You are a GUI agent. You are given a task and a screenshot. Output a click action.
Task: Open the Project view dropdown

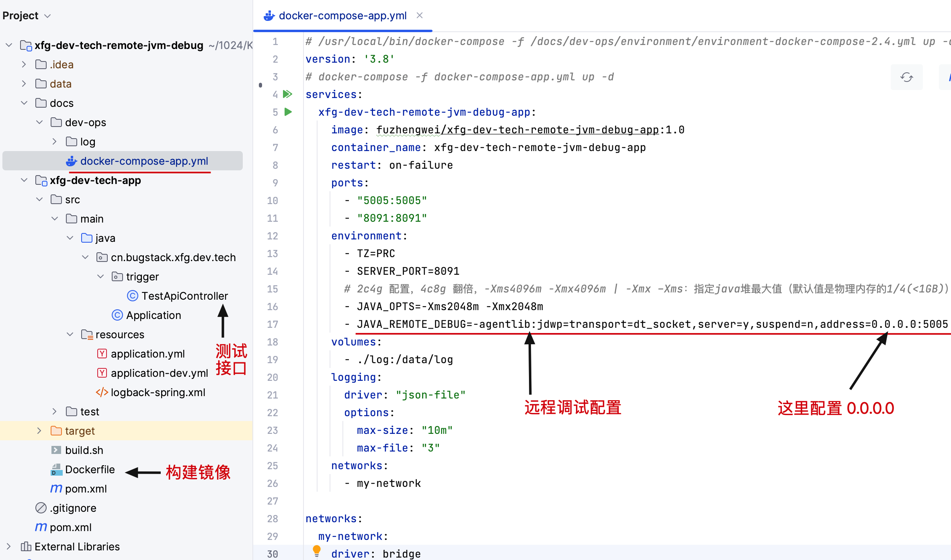tap(47, 16)
